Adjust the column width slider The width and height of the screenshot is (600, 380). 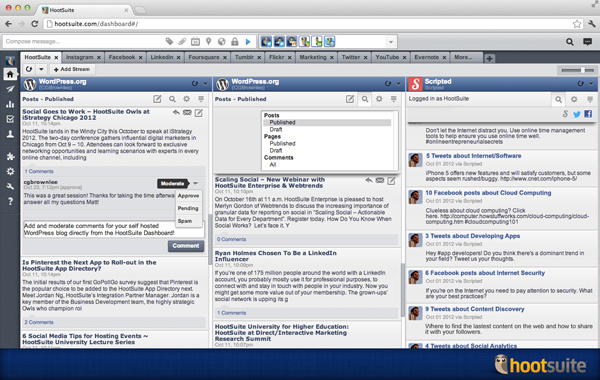pos(577,70)
